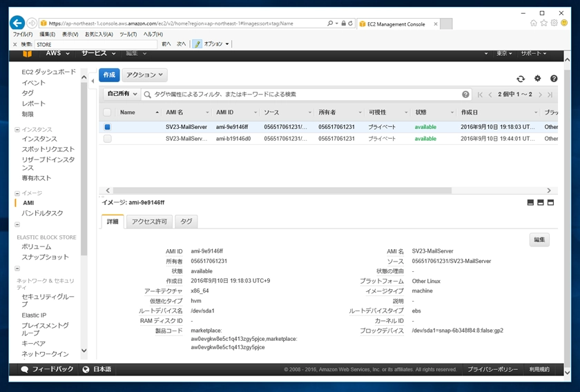Click the sidebar vertical scrollbar

pyautogui.click(x=84, y=168)
